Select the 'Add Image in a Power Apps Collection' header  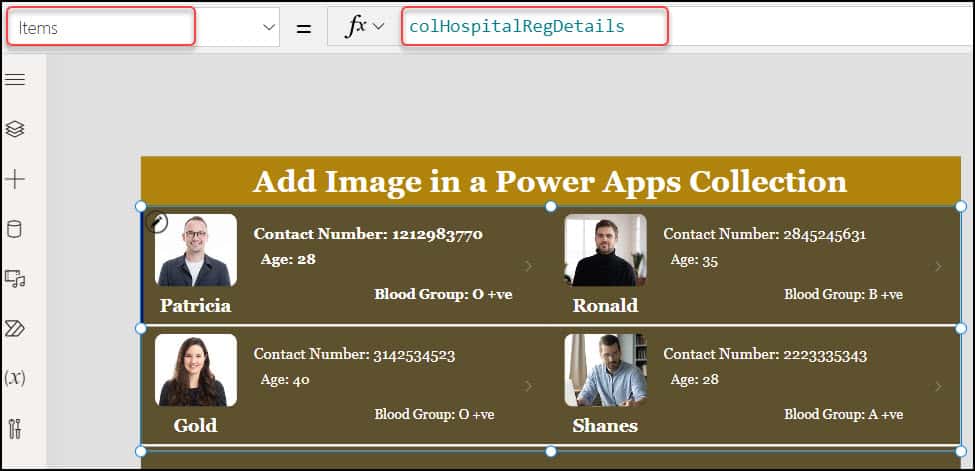pos(550,181)
